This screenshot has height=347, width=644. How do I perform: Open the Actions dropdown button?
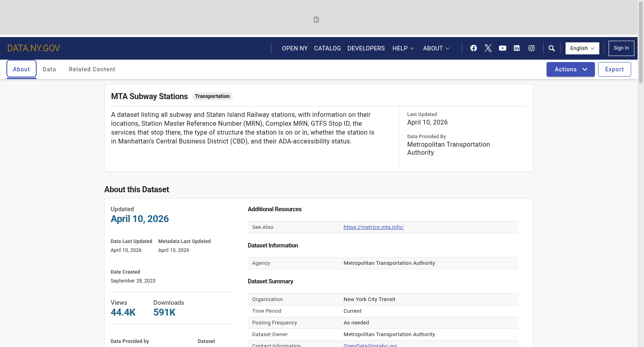coord(571,69)
